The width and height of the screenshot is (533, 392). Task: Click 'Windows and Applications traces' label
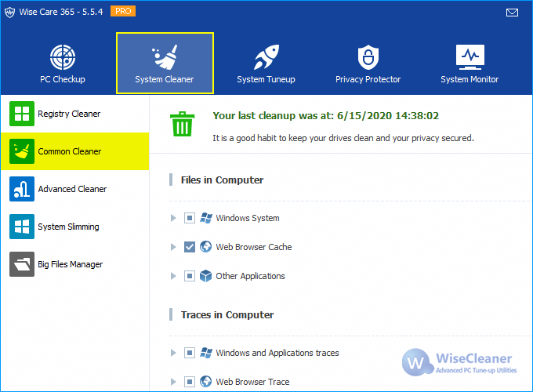[277, 354]
